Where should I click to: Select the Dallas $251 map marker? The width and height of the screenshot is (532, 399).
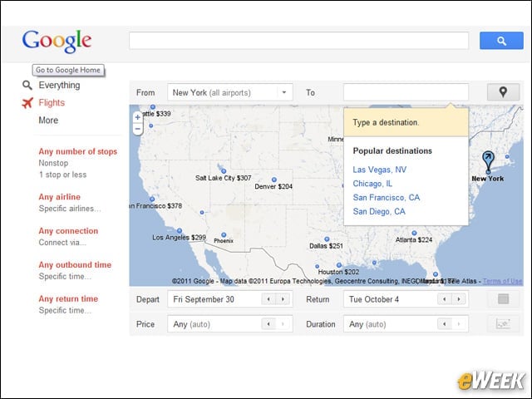(327, 239)
